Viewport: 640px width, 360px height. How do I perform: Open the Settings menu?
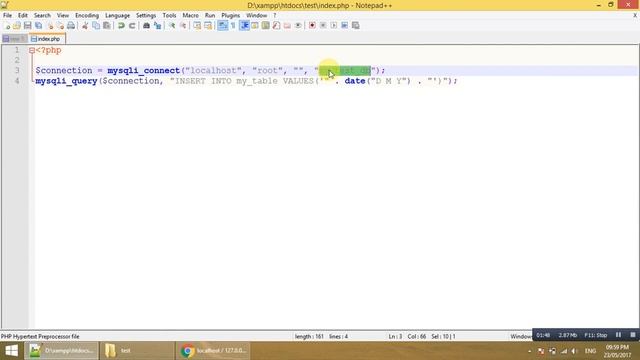pyautogui.click(x=146, y=16)
